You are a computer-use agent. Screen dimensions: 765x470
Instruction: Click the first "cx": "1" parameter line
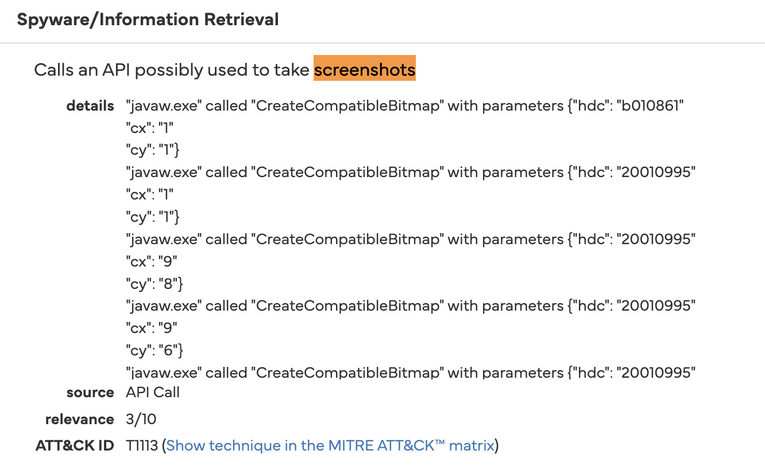pos(150,128)
